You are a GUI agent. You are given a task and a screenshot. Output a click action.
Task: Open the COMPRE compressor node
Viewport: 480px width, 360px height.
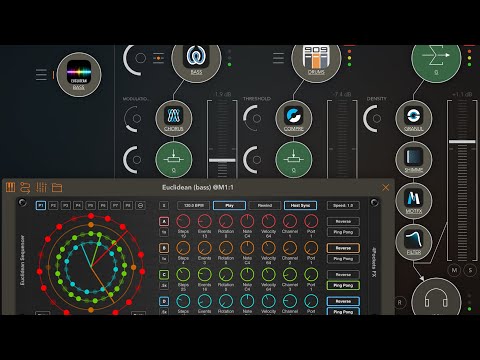pos(294,118)
